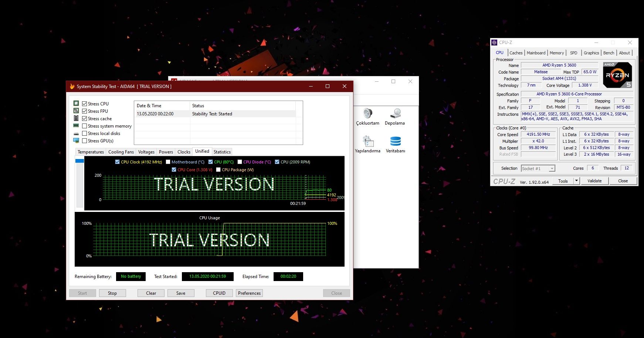Click the CPU chip icon beside Stress CPU
The image size is (644, 338).
tap(76, 104)
